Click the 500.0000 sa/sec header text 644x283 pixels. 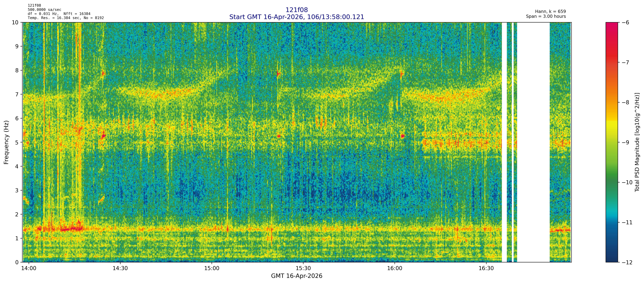[x=45, y=9]
